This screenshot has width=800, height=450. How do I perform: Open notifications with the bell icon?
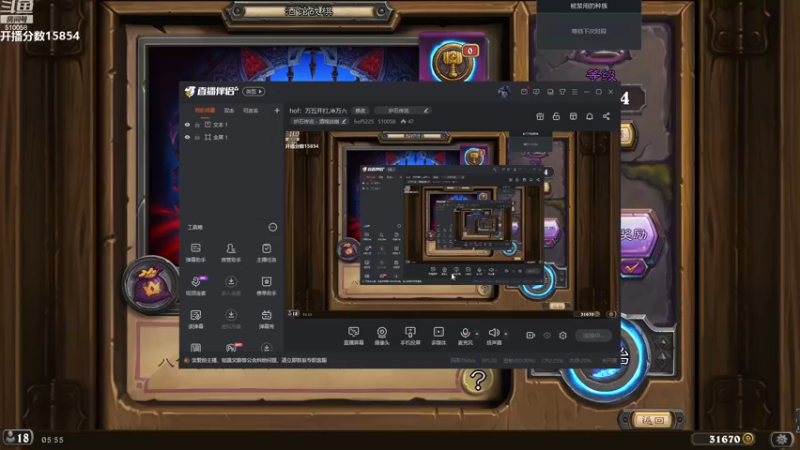(589, 116)
